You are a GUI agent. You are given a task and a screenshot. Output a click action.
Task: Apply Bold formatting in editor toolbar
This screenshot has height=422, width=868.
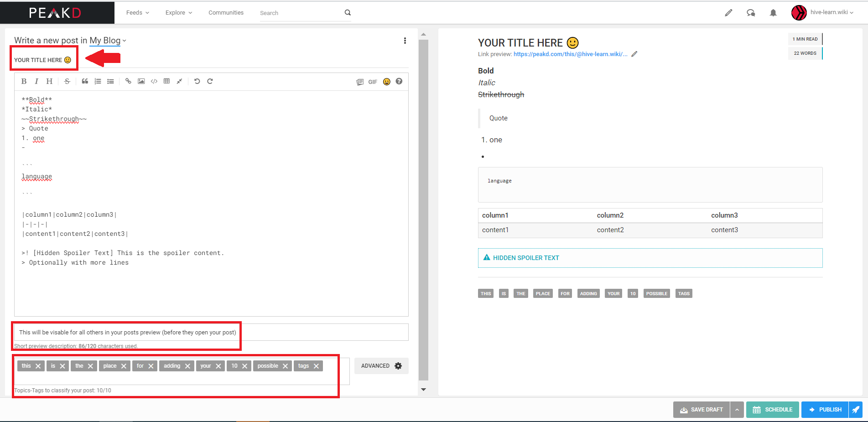pos(24,81)
